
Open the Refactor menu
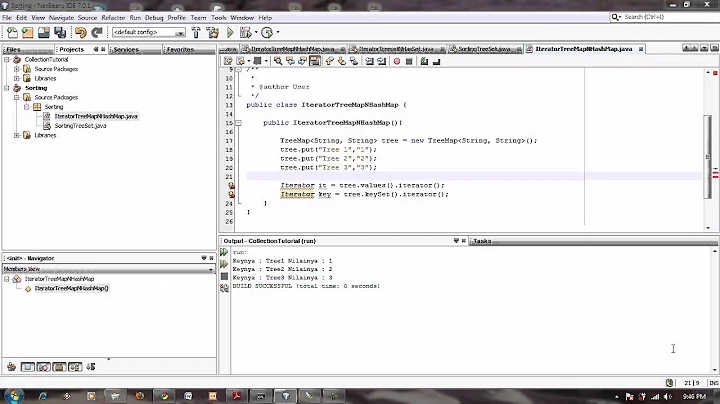pyautogui.click(x=113, y=17)
